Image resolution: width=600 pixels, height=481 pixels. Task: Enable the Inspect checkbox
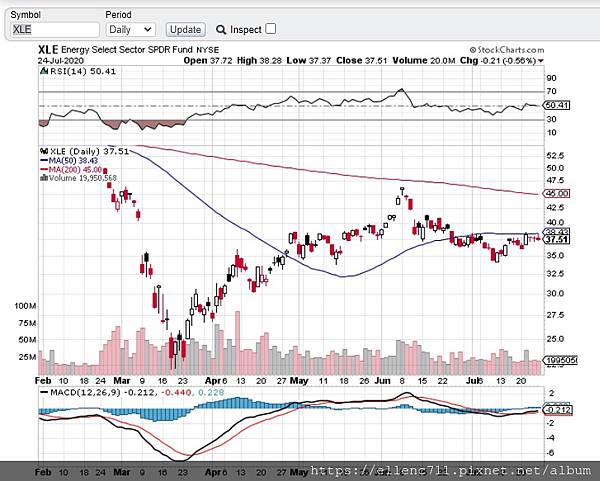pos(271,29)
